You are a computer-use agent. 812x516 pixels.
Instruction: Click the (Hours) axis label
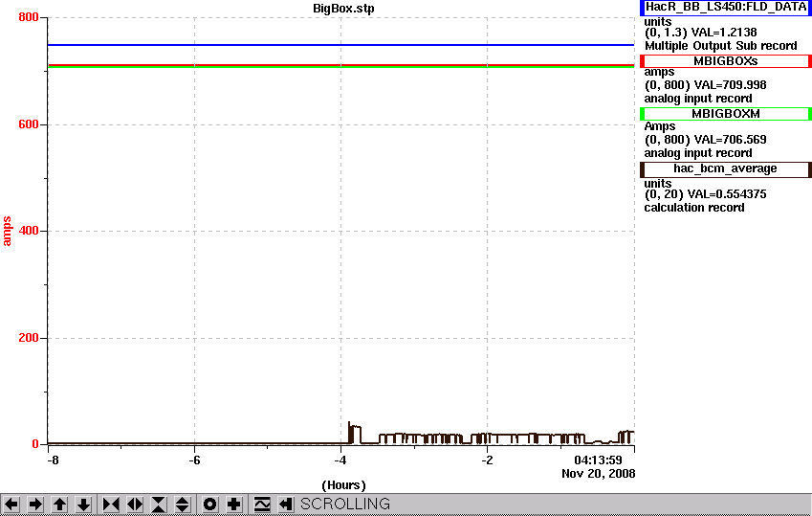tap(344, 485)
